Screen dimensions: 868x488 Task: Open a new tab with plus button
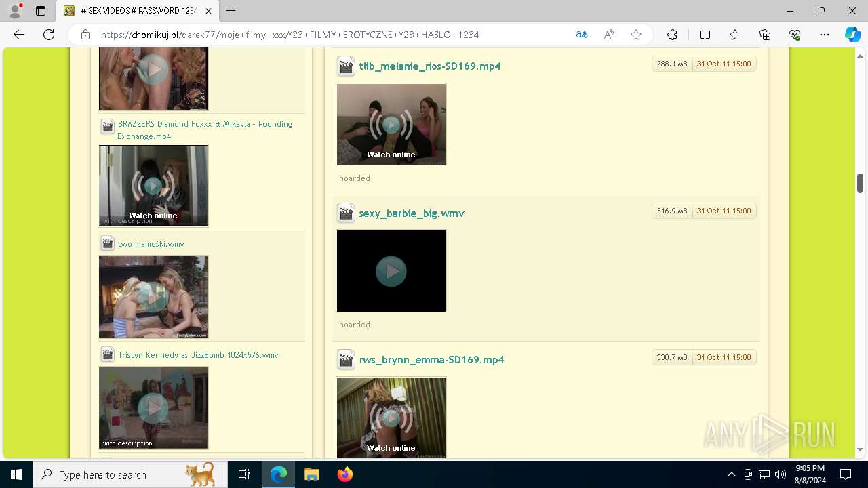[x=231, y=11]
